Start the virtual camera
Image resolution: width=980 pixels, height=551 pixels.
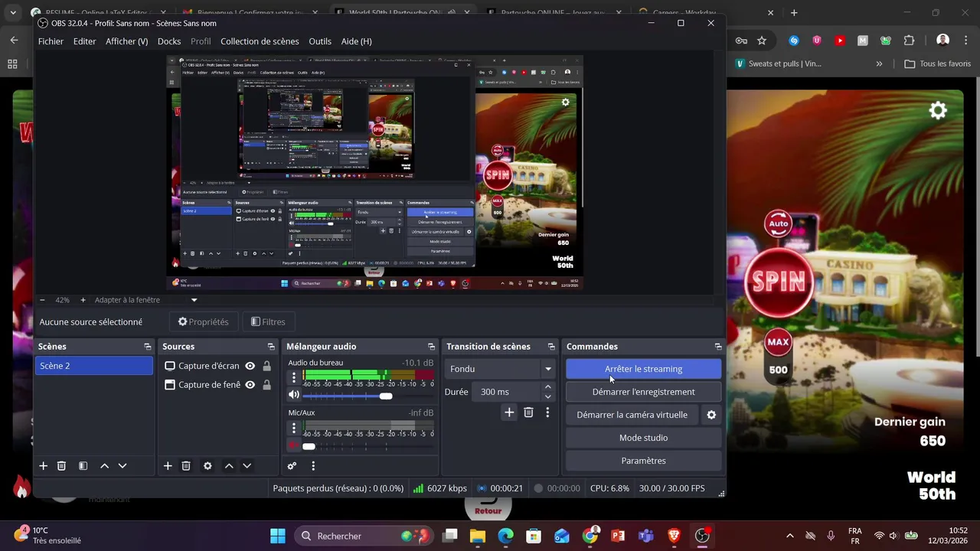coord(632,415)
